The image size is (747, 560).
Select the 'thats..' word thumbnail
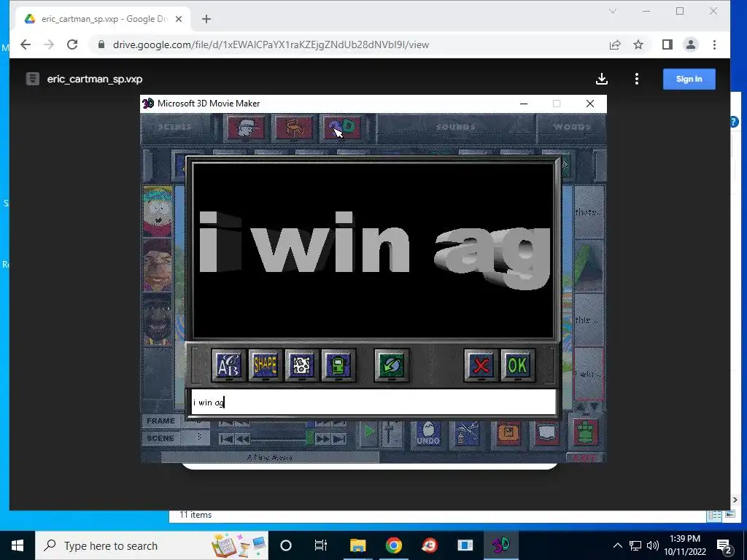tap(589, 212)
